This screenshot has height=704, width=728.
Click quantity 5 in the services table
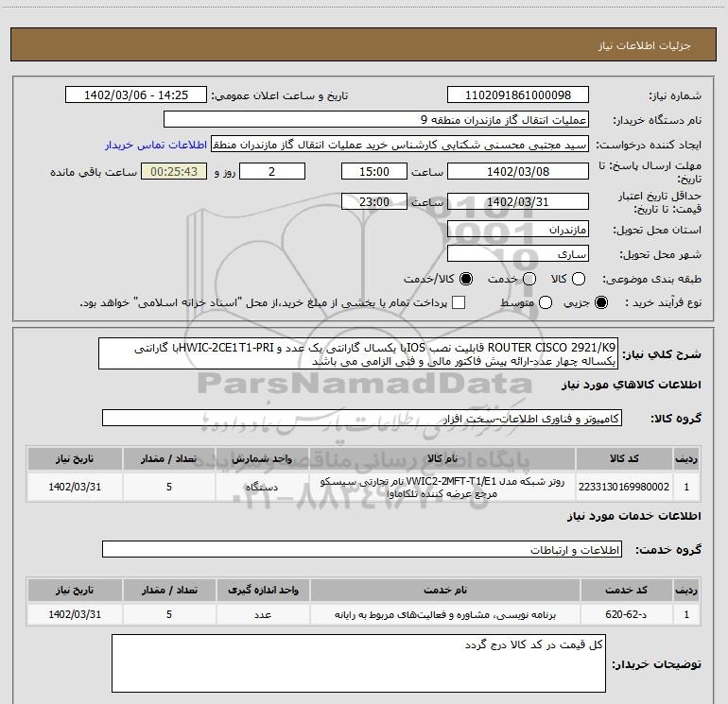pos(169,614)
